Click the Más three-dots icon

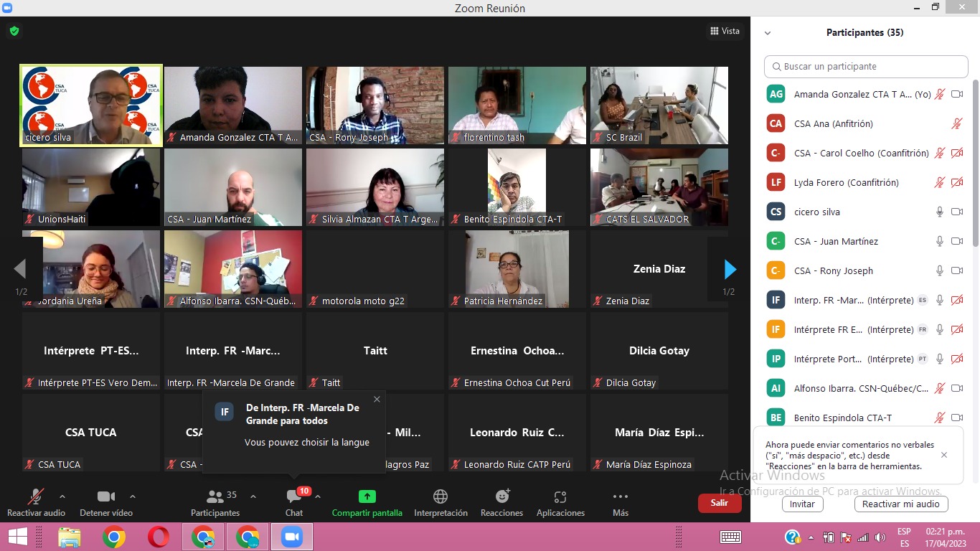pos(621,497)
